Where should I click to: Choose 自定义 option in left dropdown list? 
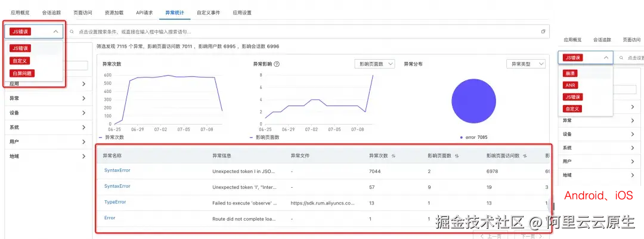pyautogui.click(x=20, y=61)
